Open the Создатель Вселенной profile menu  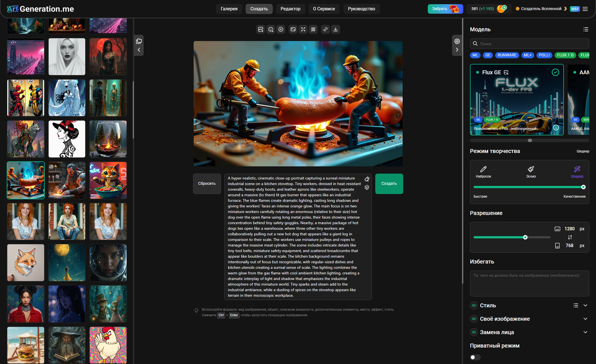(541, 9)
